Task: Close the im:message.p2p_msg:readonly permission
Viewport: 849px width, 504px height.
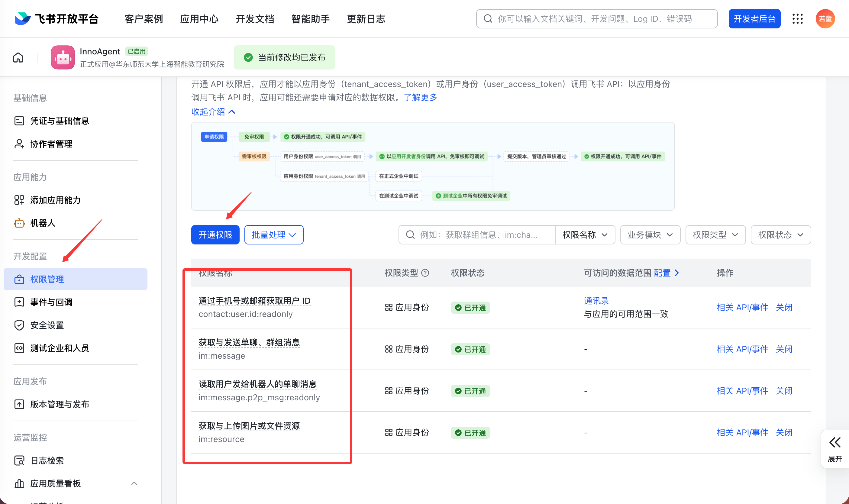Action: 784,391
